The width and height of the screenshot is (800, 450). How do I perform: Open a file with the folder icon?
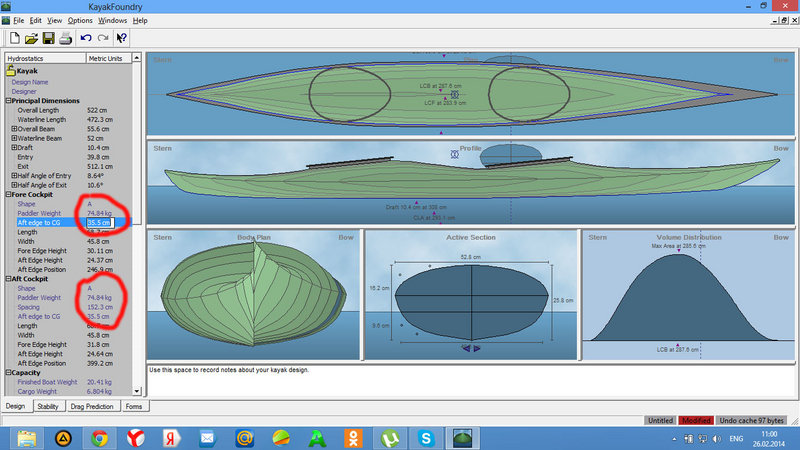tap(31, 38)
